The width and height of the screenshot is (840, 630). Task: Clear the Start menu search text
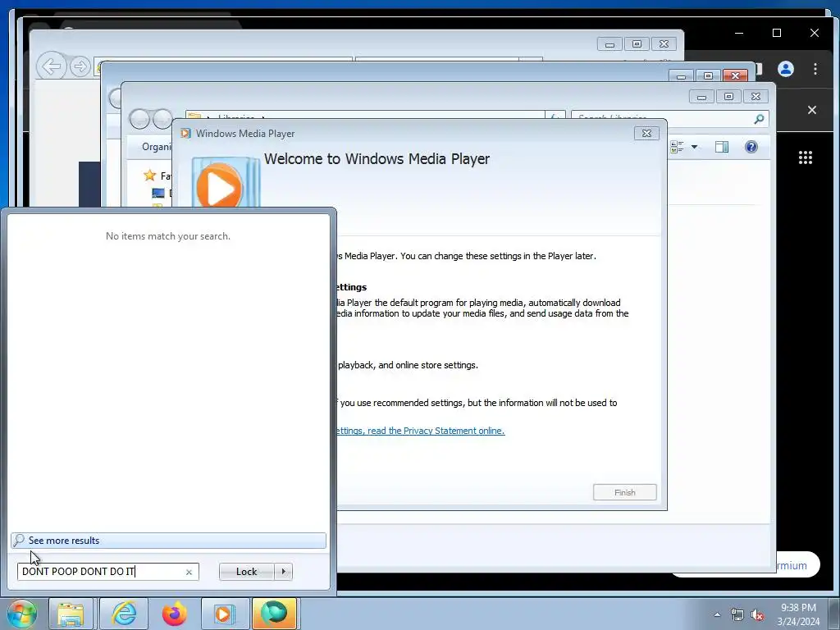pyautogui.click(x=189, y=572)
